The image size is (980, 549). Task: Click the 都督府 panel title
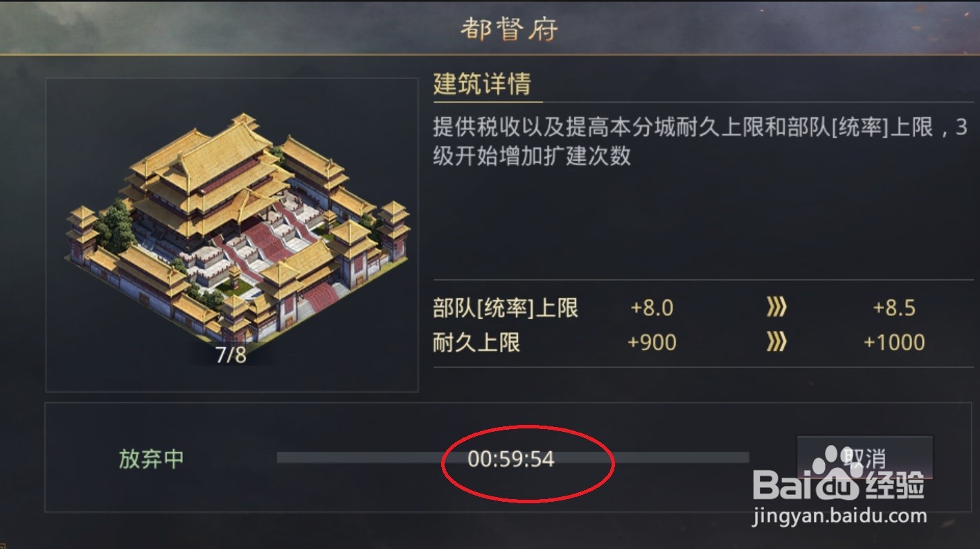click(509, 30)
